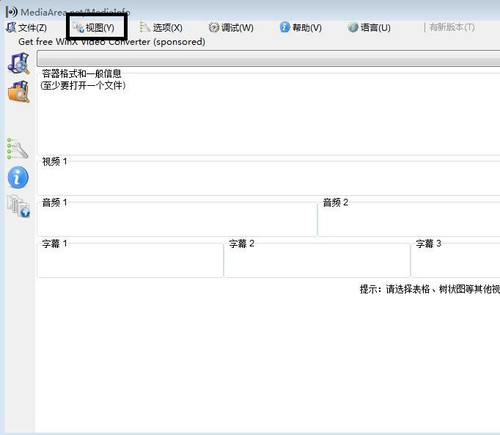Open the 文件(Z) menu
Screen dimensions: 500x435
[27, 28]
